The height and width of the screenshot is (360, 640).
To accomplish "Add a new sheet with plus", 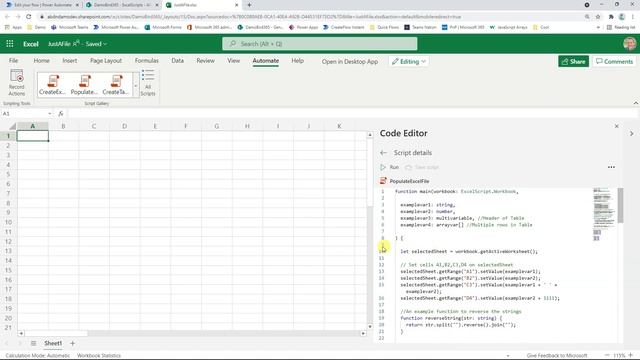I will coord(73,344).
